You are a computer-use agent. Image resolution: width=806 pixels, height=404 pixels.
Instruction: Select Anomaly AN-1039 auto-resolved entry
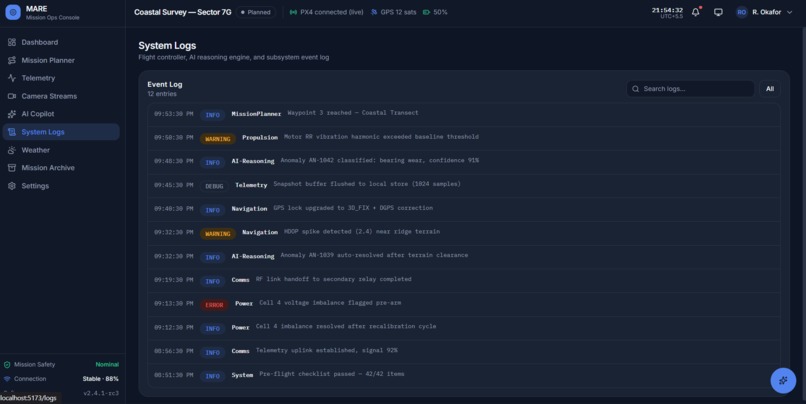464,256
